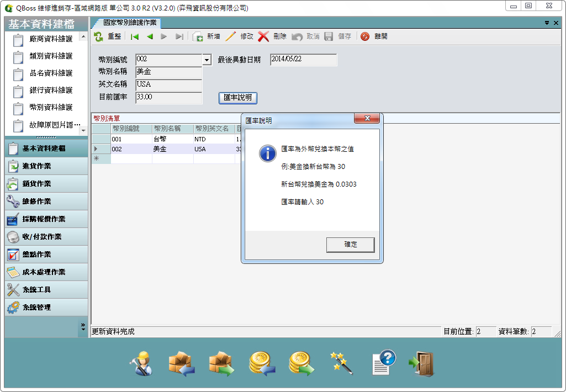Switch to the 國家幣別維護作業 tab

(x=129, y=23)
